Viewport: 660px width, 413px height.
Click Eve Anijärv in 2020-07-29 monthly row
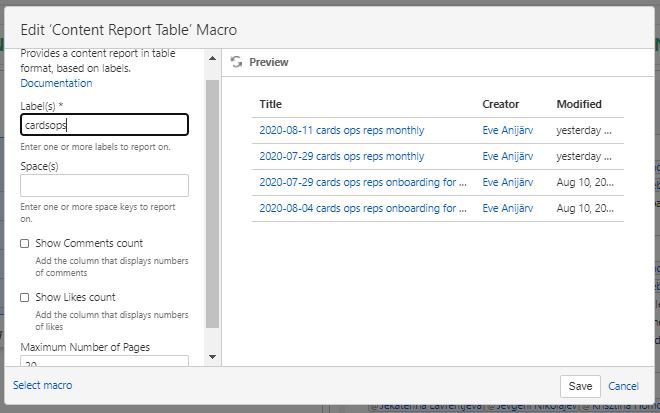(508, 157)
